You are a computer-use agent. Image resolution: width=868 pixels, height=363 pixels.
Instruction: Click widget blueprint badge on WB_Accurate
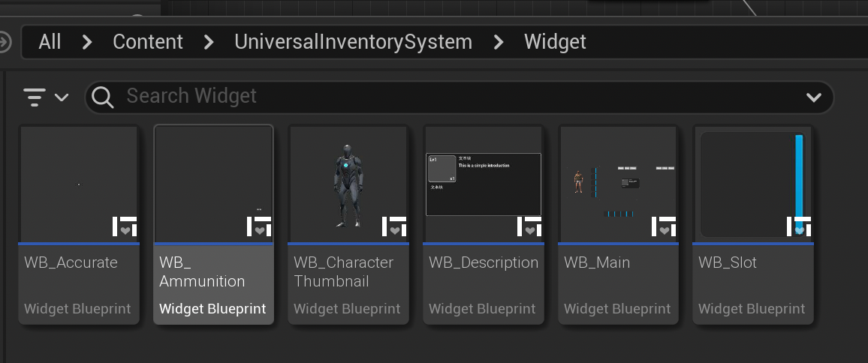point(124,226)
